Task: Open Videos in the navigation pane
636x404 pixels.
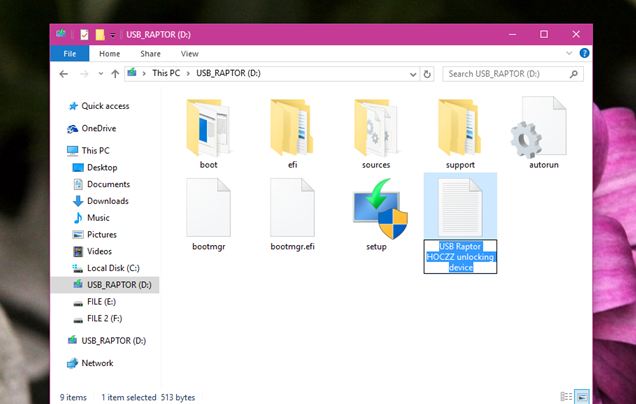Action: coord(92,251)
